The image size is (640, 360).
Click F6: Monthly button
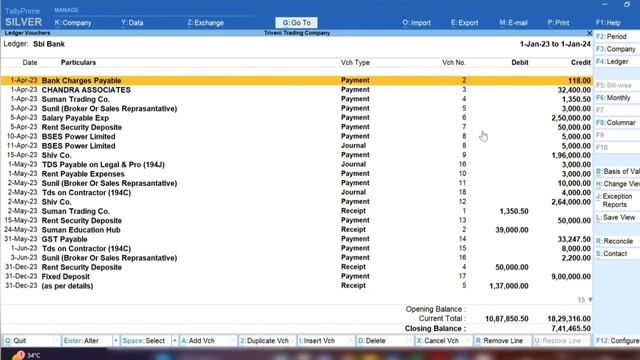tap(617, 98)
